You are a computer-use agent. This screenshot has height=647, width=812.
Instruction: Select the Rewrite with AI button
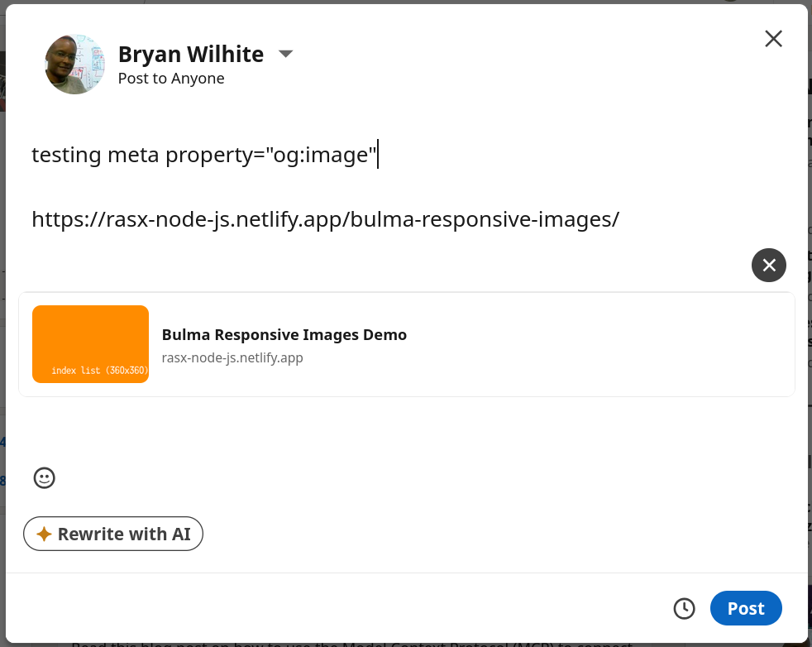tap(112, 534)
